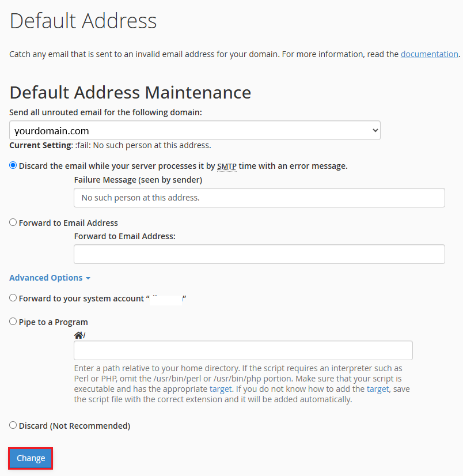The image size is (463, 476).
Task: Select Discard (Not Recommended) radio button
Action: [x=13, y=425]
